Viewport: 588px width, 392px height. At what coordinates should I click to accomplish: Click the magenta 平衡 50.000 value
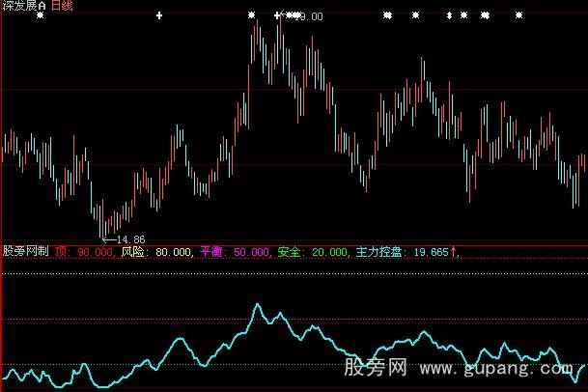pos(235,252)
